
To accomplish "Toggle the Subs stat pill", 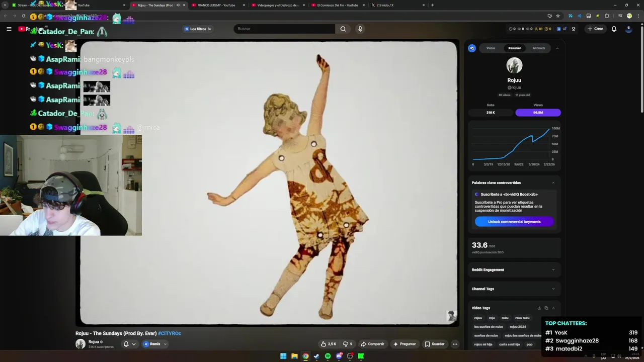I will click(x=490, y=112).
